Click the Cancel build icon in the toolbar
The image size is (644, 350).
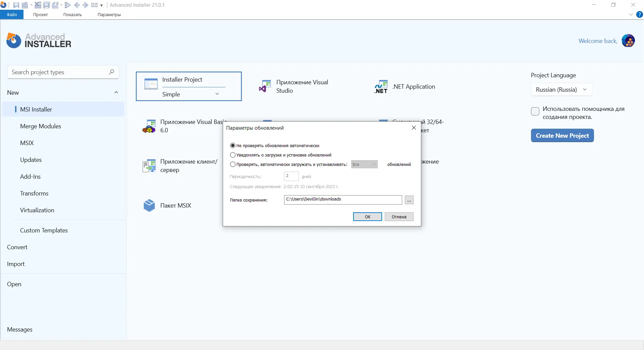click(38, 5)
